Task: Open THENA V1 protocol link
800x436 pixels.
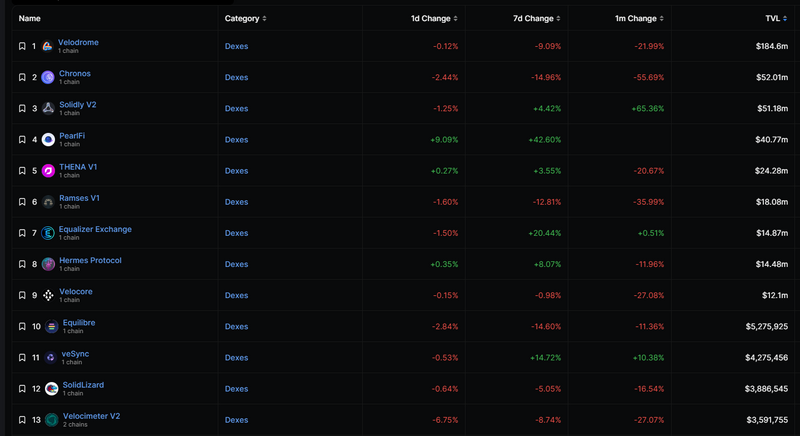Action: point(78,167)
